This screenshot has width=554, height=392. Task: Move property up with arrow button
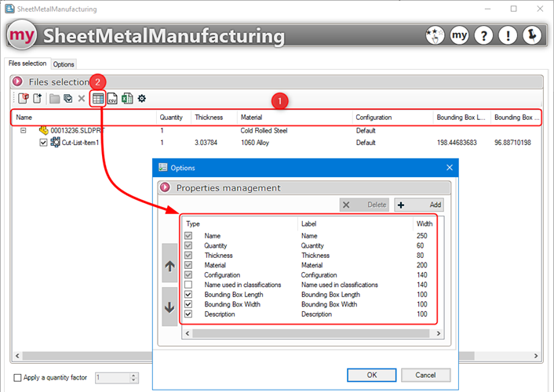coord(169,263)
